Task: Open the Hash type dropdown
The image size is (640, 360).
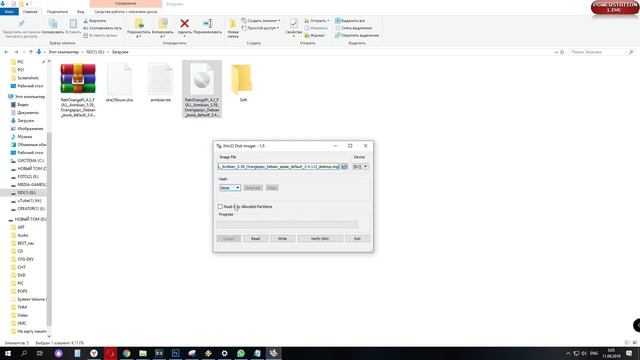Action: point(230,188)
